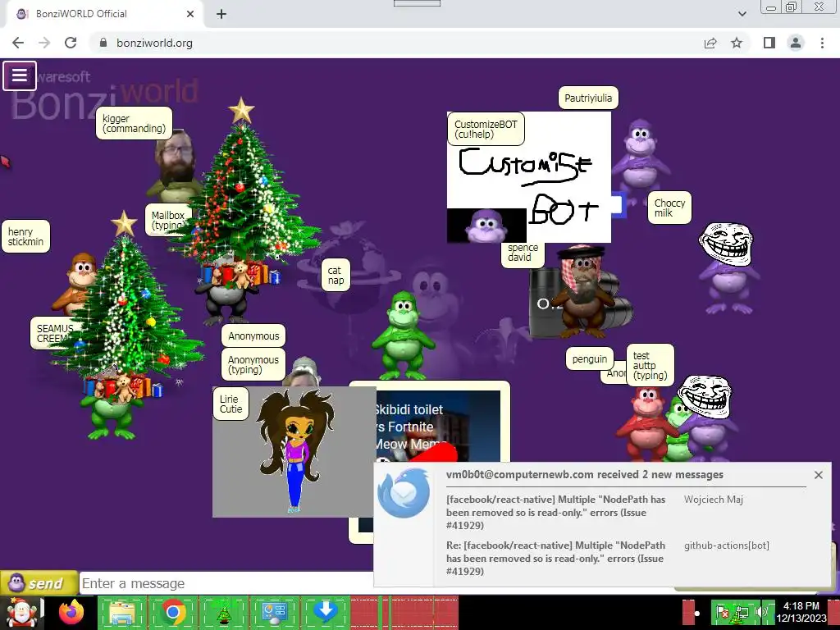
Task: Click the Choccy milk name tag
Action: pos(669,208)
